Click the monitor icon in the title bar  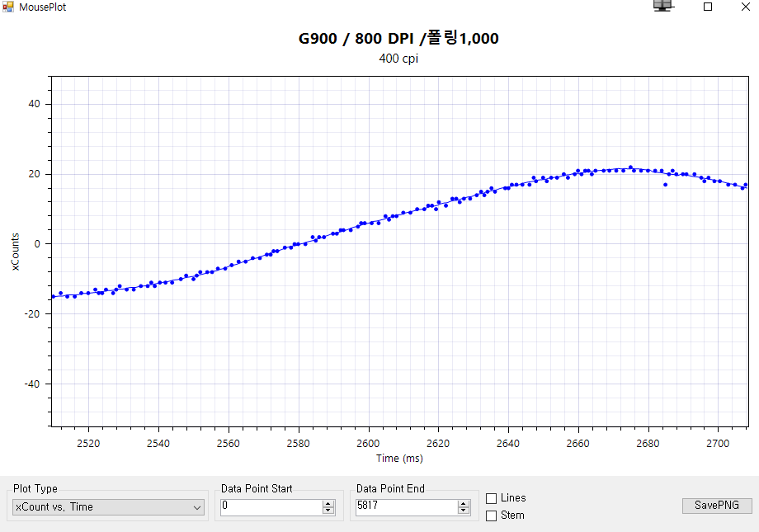(662, 6)
